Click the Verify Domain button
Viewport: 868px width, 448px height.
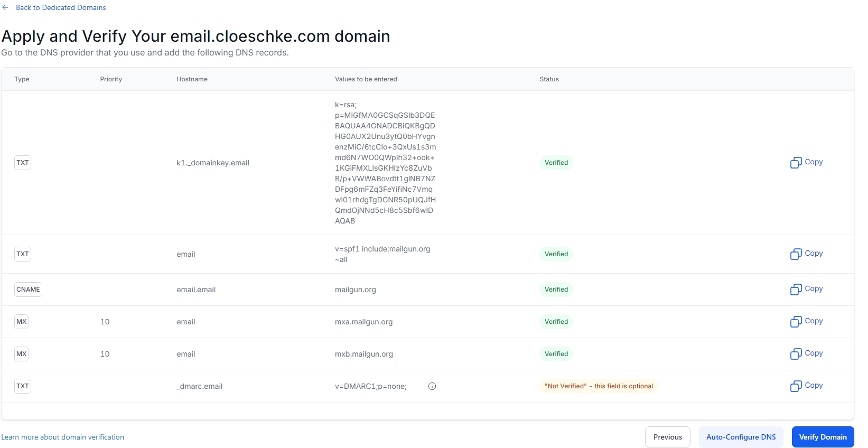click(x=823, y=437)
